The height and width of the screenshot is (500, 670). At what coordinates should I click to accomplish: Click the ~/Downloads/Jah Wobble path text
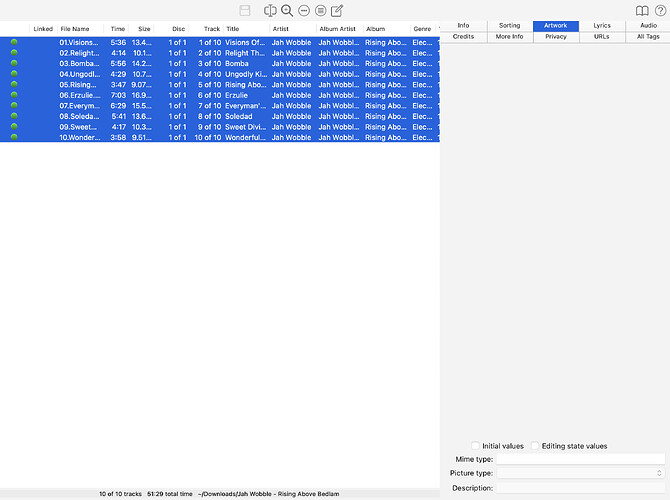[x=268, y=494]
